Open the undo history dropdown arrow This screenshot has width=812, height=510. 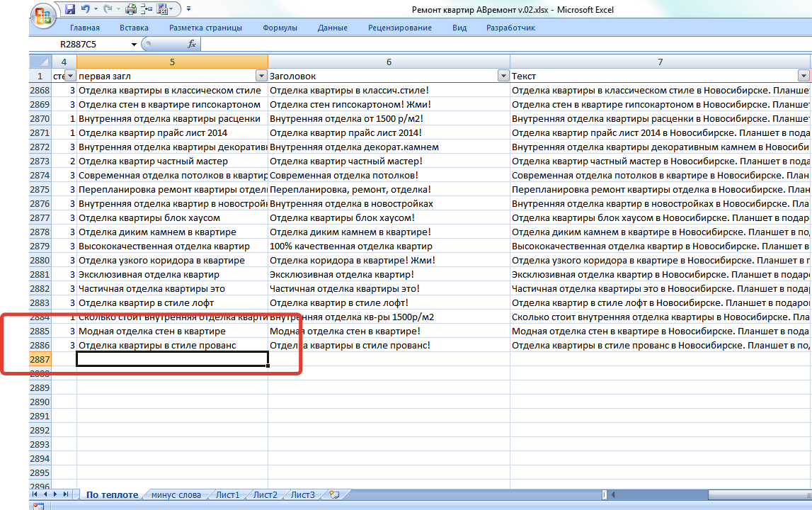tap(96, 8)
